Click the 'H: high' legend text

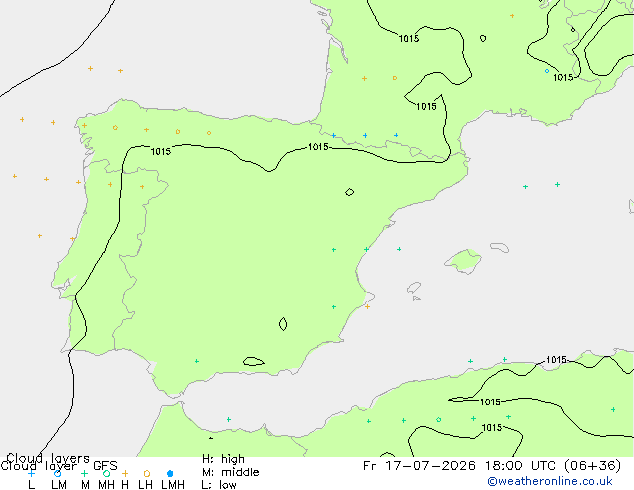coord(223,459)
